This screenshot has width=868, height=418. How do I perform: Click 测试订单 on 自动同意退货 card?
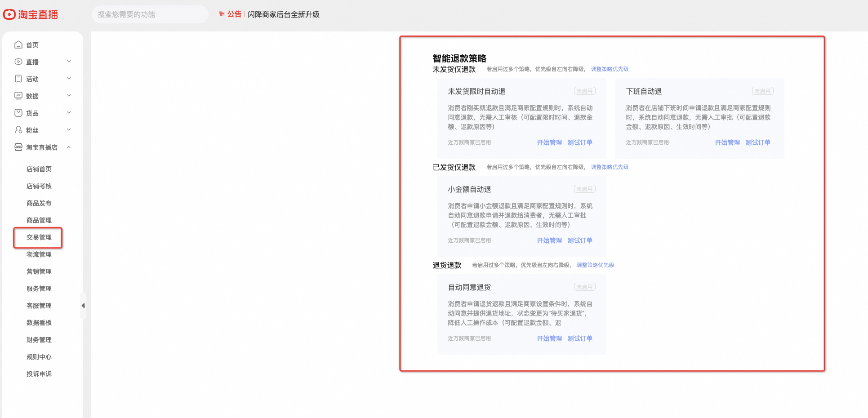coord(580,338)
